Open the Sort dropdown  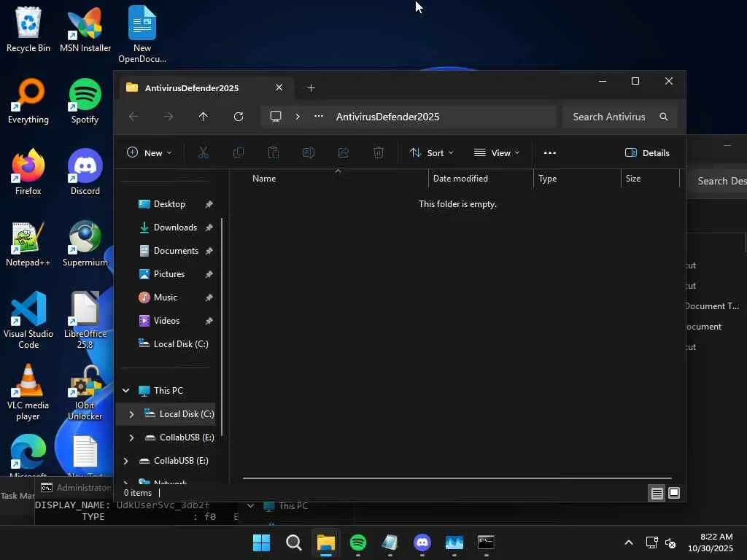click(x=431, y=153)
